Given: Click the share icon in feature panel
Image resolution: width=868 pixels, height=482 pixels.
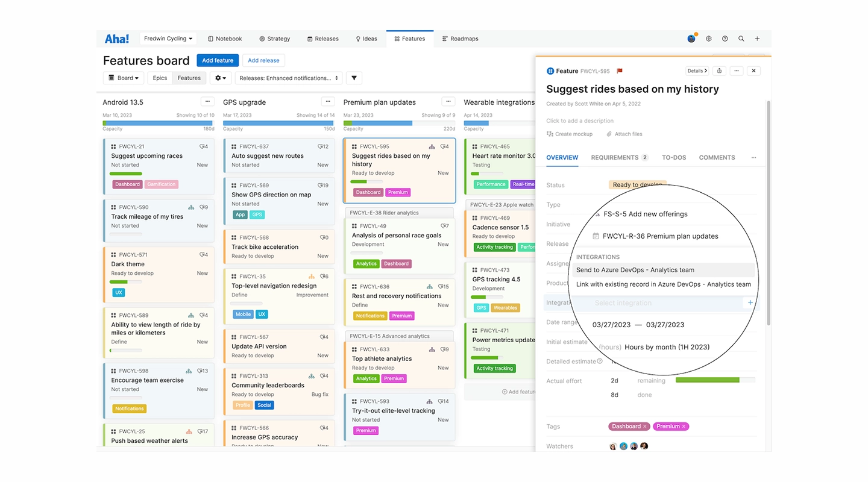Looking at the screenshot, I should (719, 71).
